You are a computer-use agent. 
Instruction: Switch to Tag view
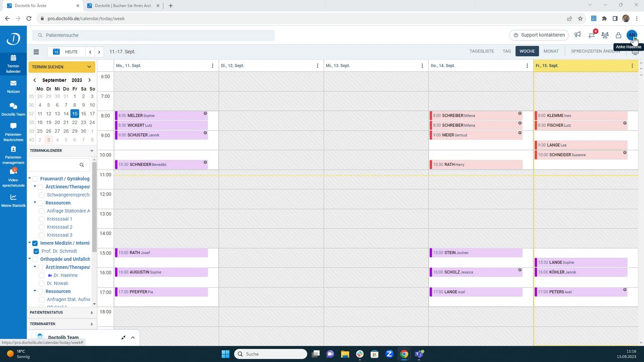507,51
